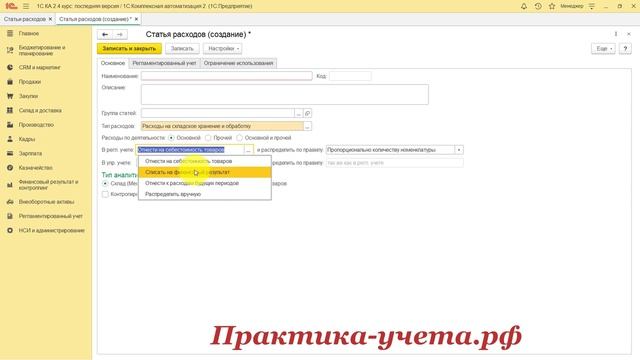Select Прочей activity radio button

click(208, 138)
